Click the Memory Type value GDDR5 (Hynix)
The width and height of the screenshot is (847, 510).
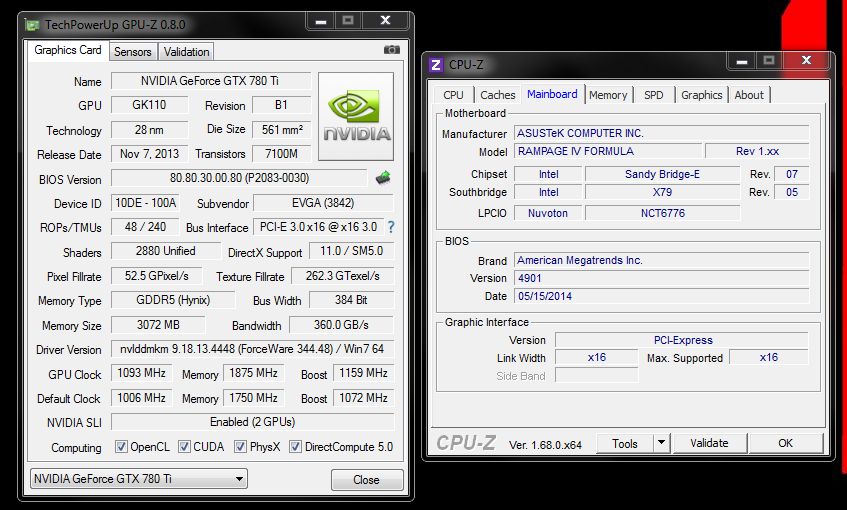pyautogui.click(x=173, y=300)
